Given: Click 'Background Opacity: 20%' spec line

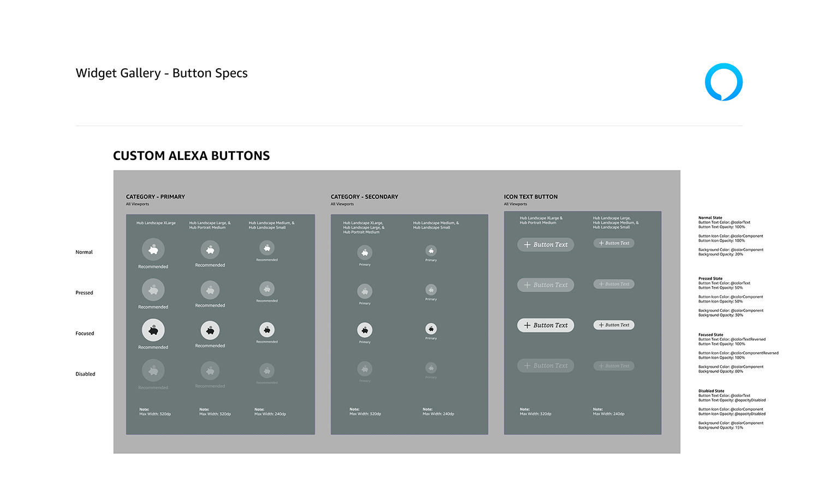Looking at the screenshot, I should [721, 254].
